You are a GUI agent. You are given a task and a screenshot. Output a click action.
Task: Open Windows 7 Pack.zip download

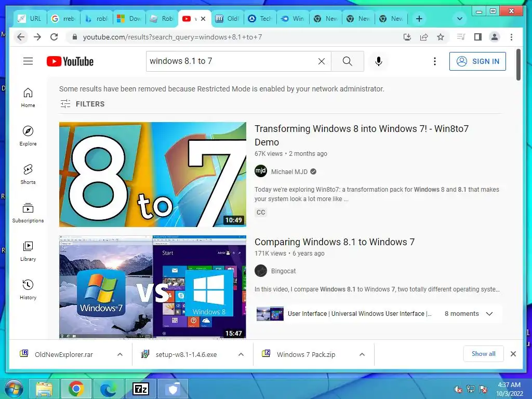coord(305,354)
